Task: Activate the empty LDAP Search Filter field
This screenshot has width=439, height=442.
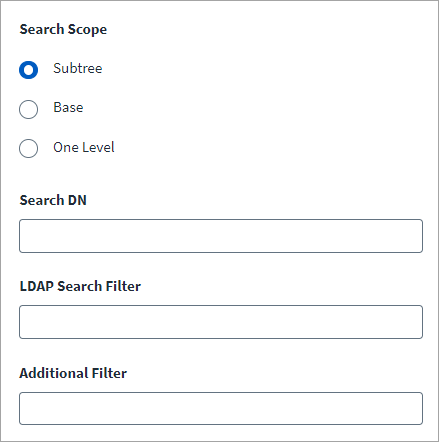Action: click(221, 322)
